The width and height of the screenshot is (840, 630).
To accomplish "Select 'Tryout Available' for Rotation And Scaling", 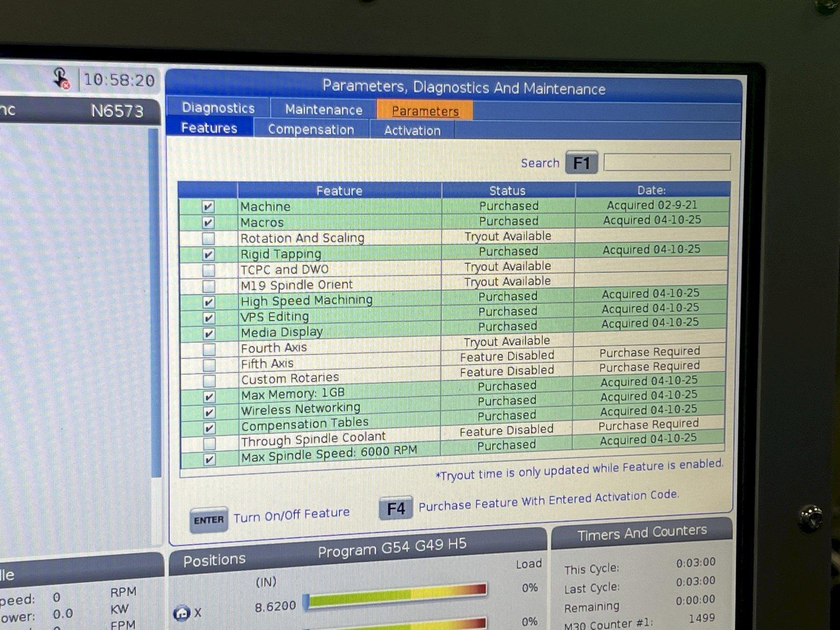I will tap(508, 236).
